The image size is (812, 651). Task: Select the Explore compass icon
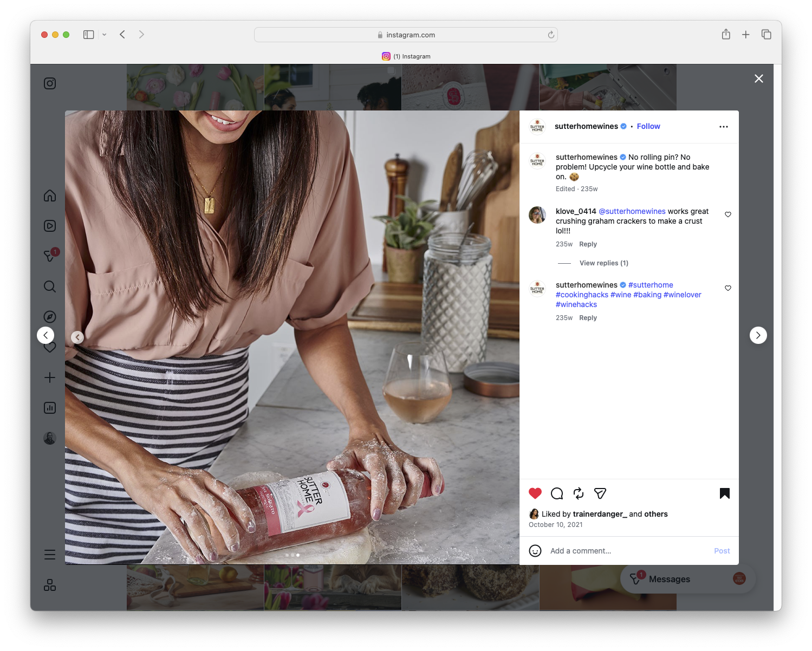point(49,316)
